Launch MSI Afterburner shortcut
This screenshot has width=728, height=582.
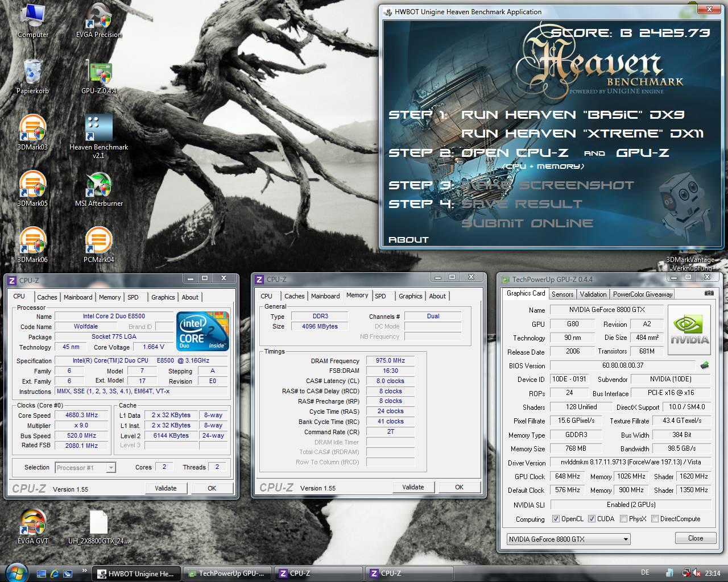tap(99, 189)
